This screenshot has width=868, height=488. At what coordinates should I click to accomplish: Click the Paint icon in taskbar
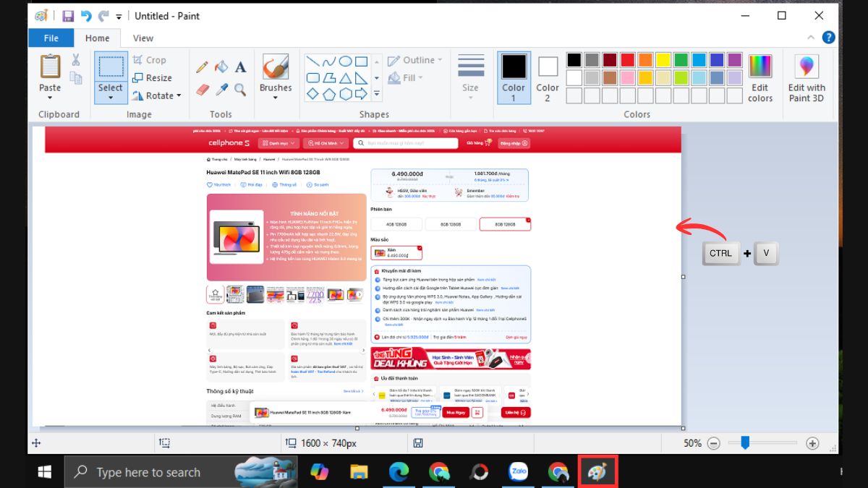point(597,472)
